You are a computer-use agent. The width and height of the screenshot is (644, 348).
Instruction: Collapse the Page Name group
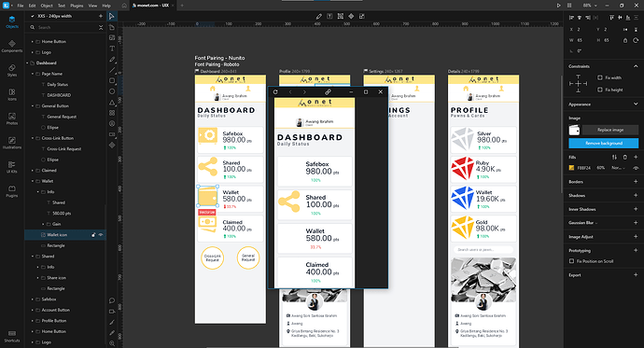(x=33, y=74)
